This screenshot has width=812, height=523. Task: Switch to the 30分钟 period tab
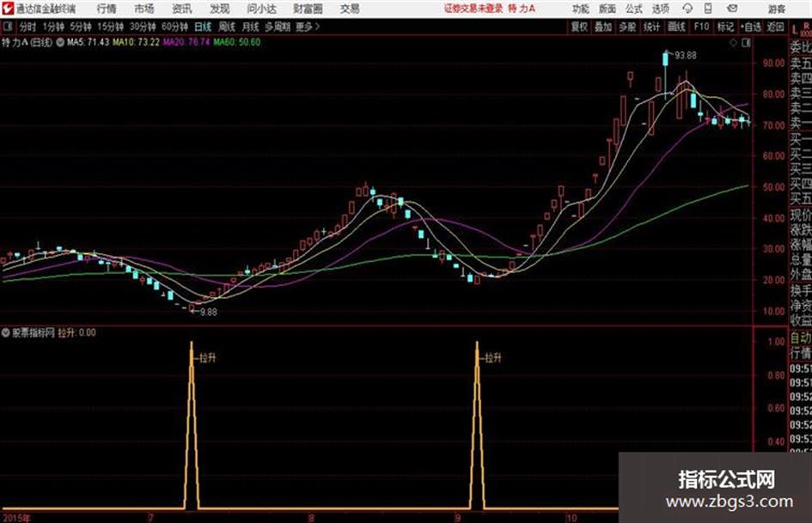(143, 27)
